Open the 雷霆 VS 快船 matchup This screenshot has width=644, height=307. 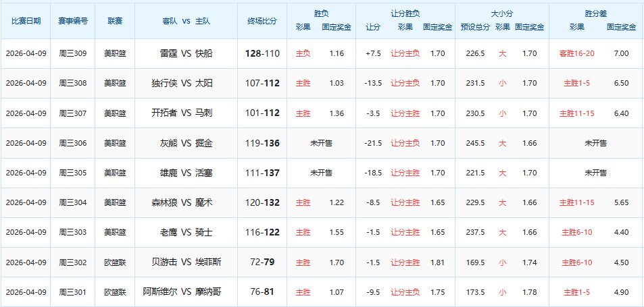pos(186,53)
